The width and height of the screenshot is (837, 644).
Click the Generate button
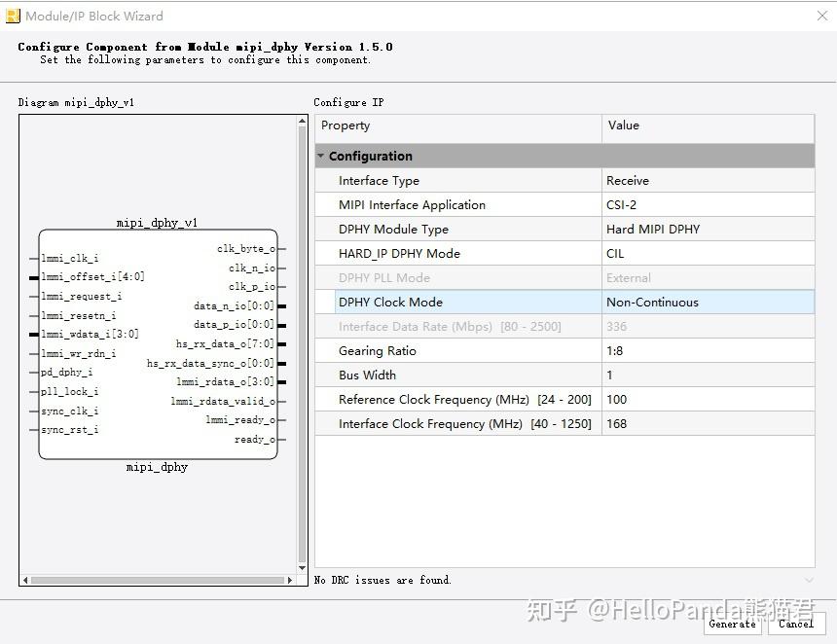pos(733,625)
